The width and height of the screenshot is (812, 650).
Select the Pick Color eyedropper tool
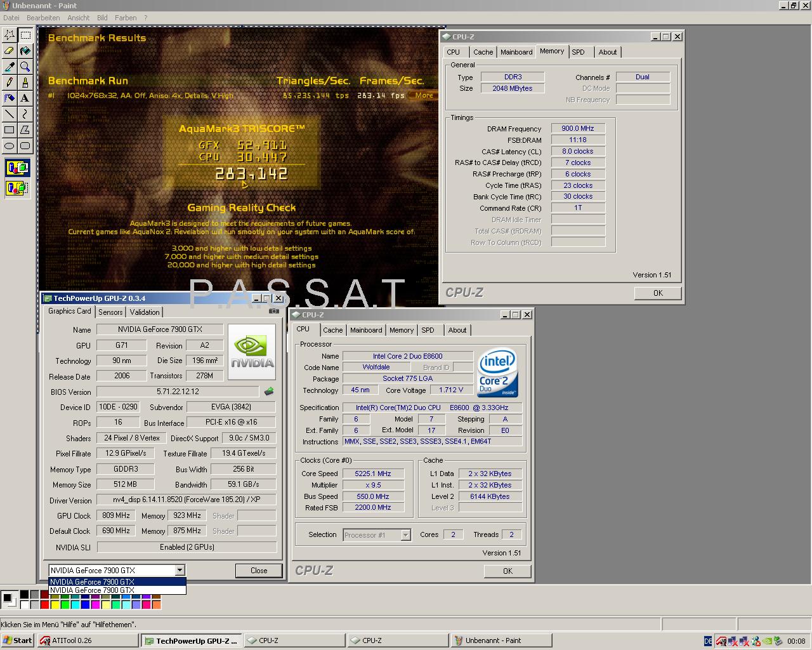[x=10, y=67]
